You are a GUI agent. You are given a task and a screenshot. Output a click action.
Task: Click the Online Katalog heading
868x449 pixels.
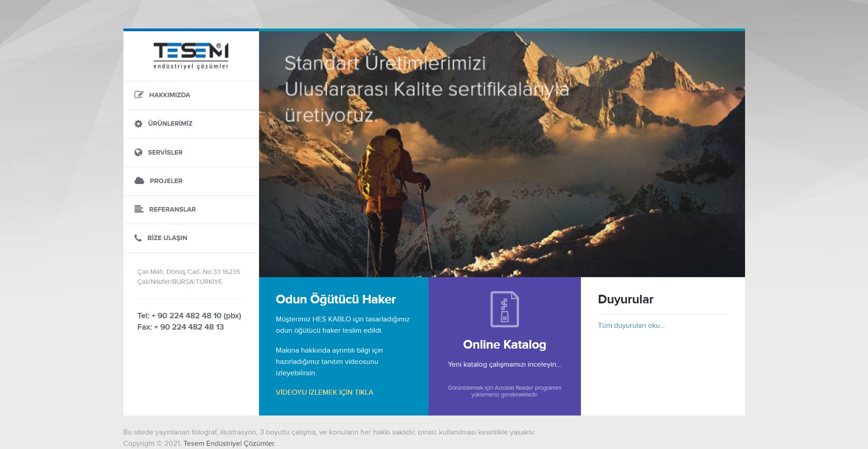(x=505, y=345)
